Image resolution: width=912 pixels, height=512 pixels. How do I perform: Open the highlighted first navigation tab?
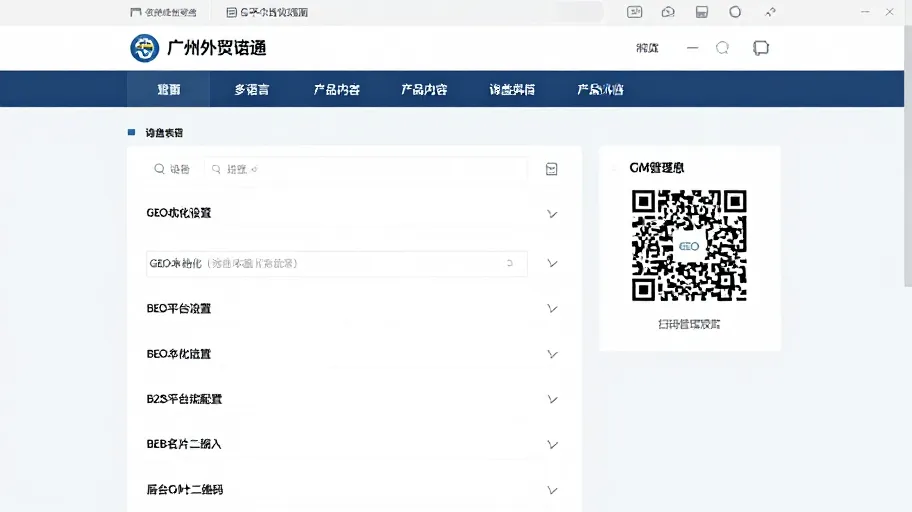pos(169,89)
